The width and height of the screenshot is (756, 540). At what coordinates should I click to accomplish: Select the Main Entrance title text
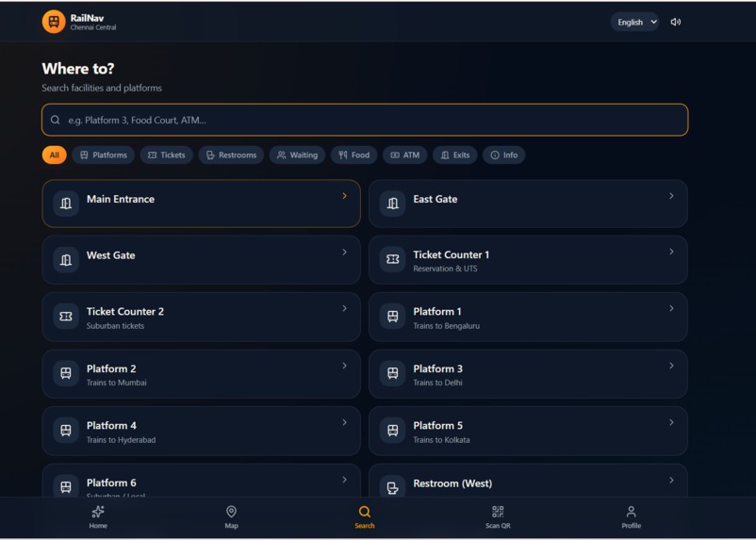[x=121, y=199]
